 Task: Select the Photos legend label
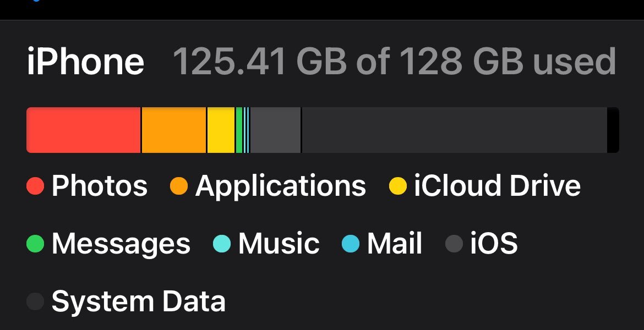coord(100,186)
